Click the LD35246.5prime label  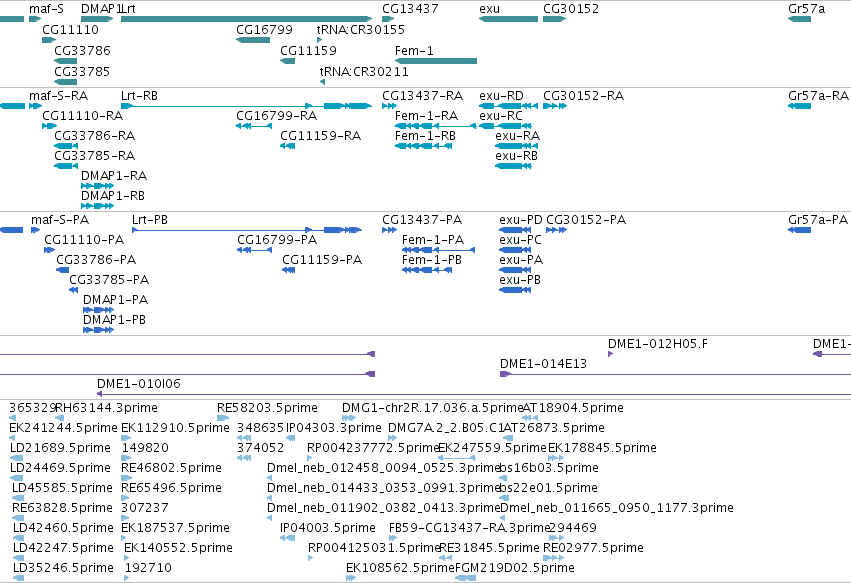point(63,568)
